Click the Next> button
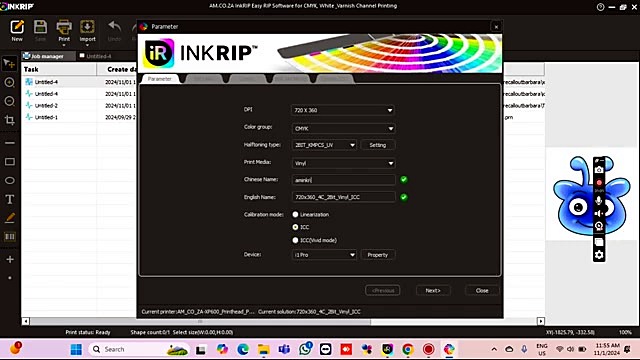Screen dimensions: 640x360 point(433,291)
